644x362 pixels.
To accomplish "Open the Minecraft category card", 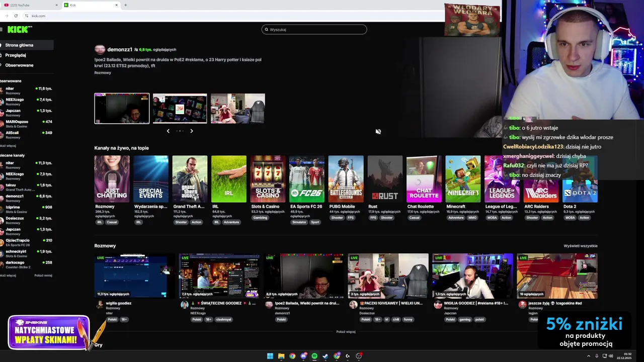I will pyautogui.click(x=463, y=179).
